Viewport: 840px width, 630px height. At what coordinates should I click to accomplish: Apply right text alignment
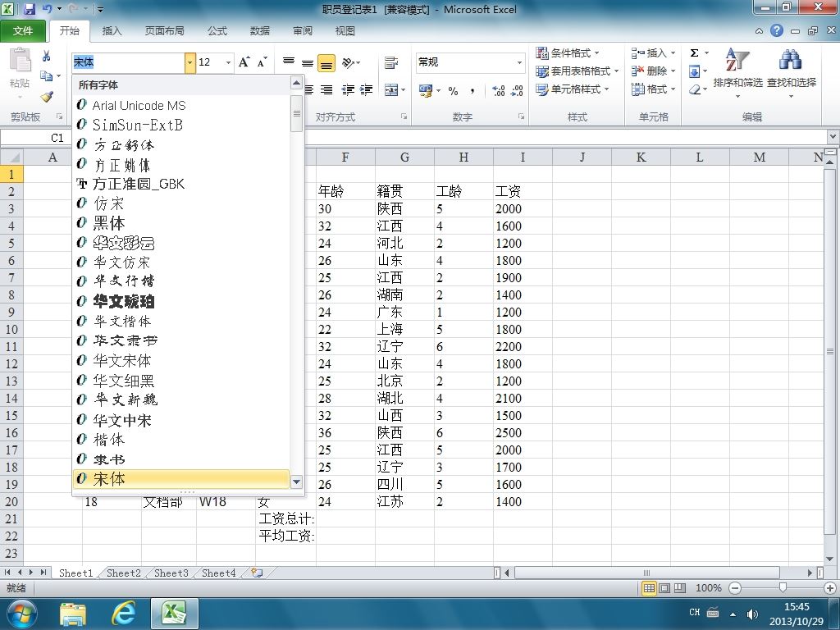pos(326,90)
